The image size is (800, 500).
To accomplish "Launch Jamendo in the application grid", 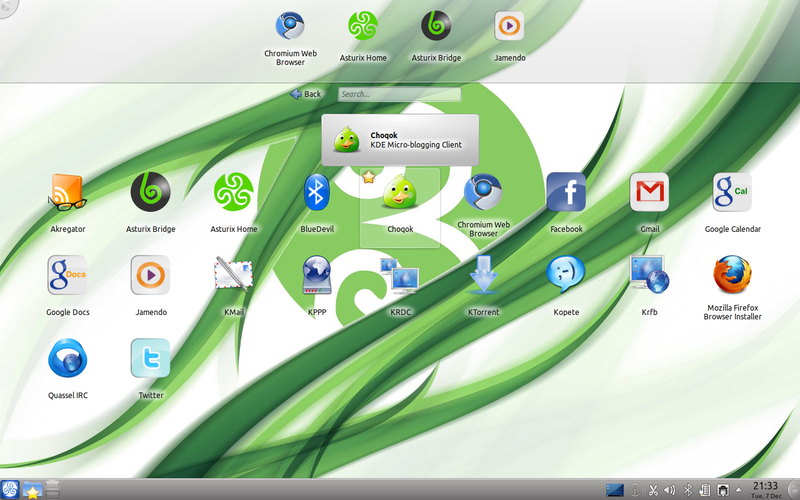I will click(x=151, y=286).
